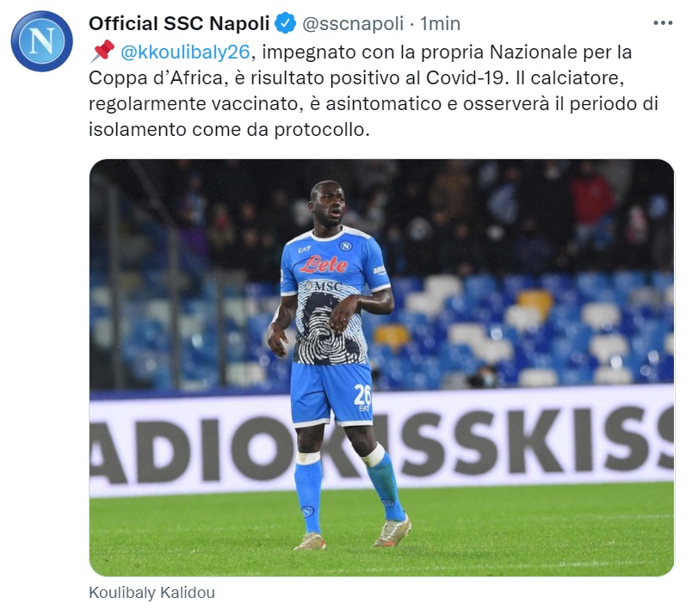Click the Lete sponsor logo on jersey
The image size is (692, 616).
[x=324, y=264]
